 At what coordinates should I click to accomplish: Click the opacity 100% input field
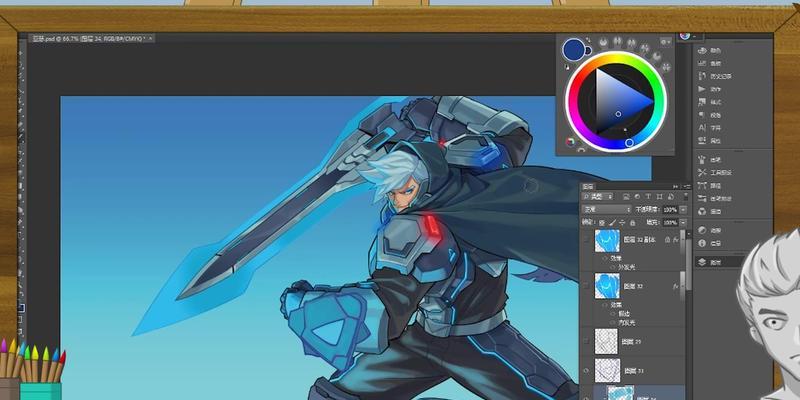point(670,210)
